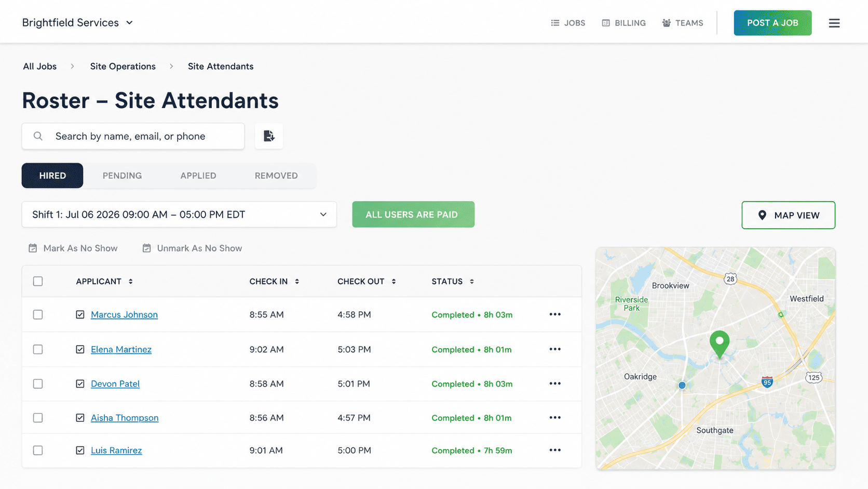Viewport: 868px width, 489px height.
Task: Switch to the Applied tab
Action: (198, 176)
